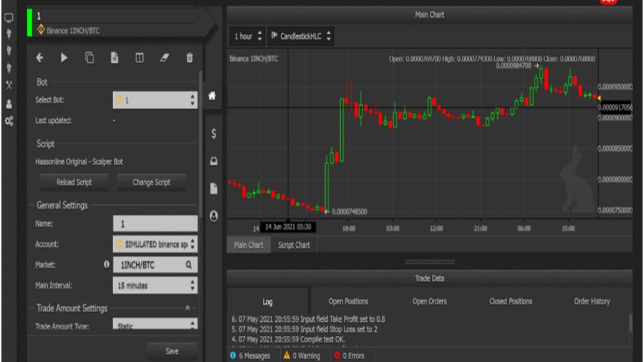
Task: Click the 18:00 time axis label
Action: pos(349,229)
